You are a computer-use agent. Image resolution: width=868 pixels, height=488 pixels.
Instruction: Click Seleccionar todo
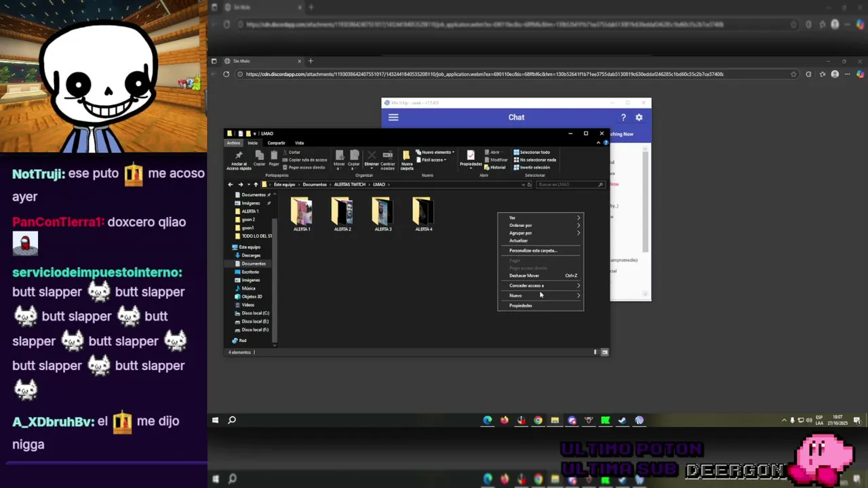tap(532, 152)
